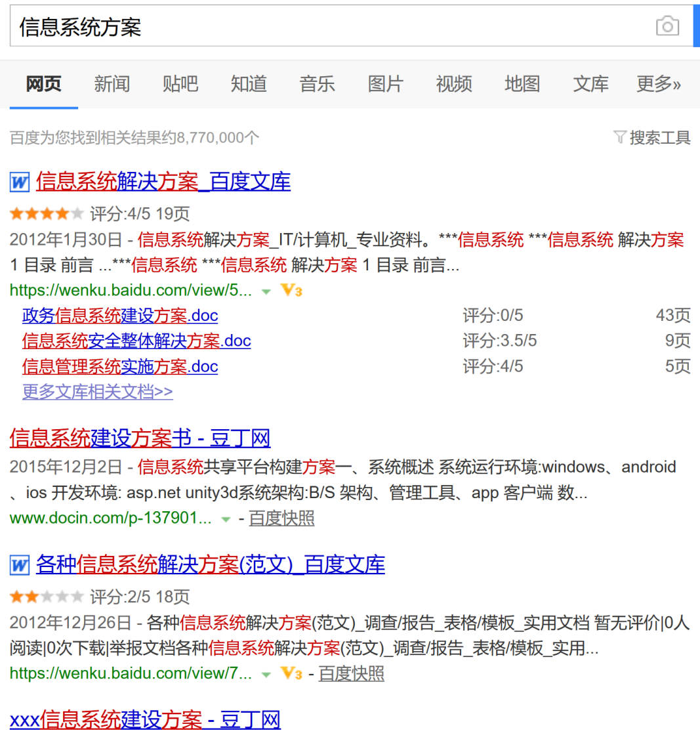The width and height of the screenshot is (700, 737).
Task: Click 评分:4/5 in 信息管理系统实施方案 row
Action: (x=493, y=366)
